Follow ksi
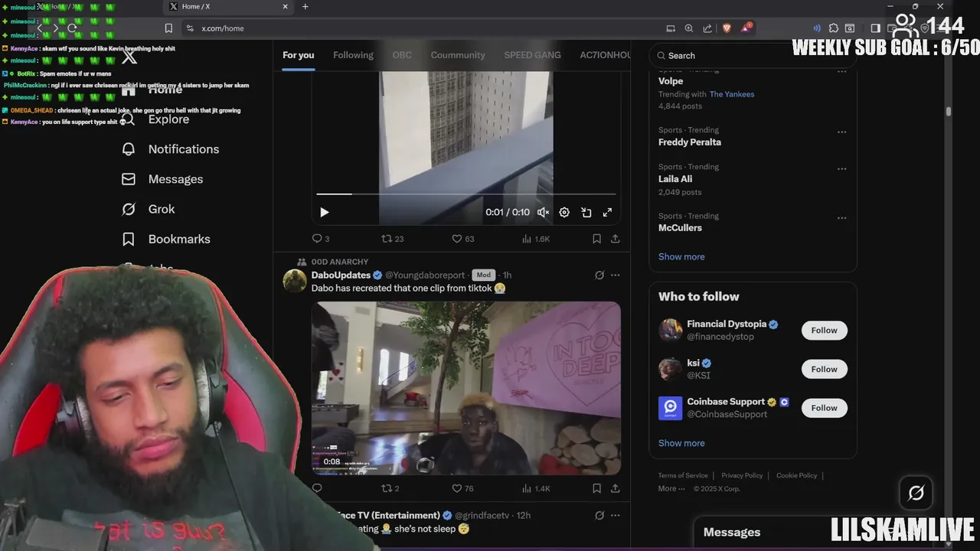 (825, 369)
